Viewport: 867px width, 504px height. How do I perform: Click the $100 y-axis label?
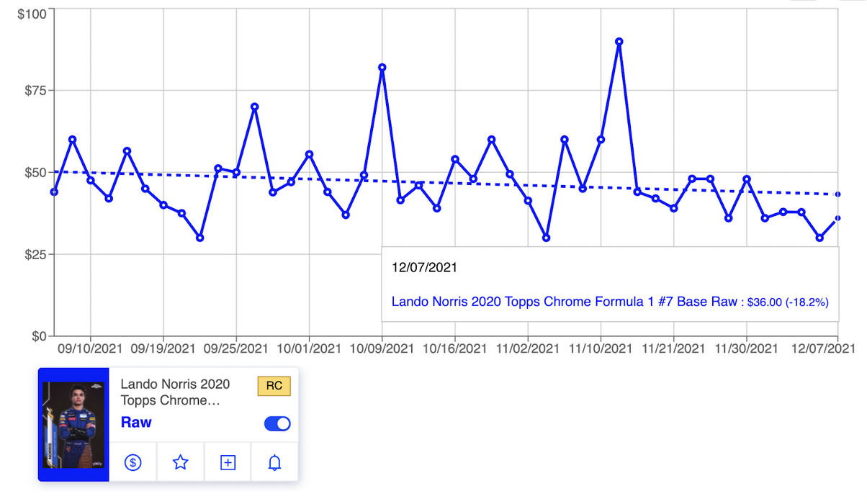[x=32, y=14]
